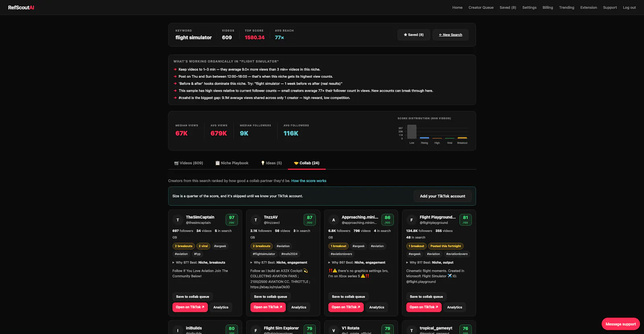Click the RefScoutAI logo
Screen dimensions: 644x334
tap(21, 7)
